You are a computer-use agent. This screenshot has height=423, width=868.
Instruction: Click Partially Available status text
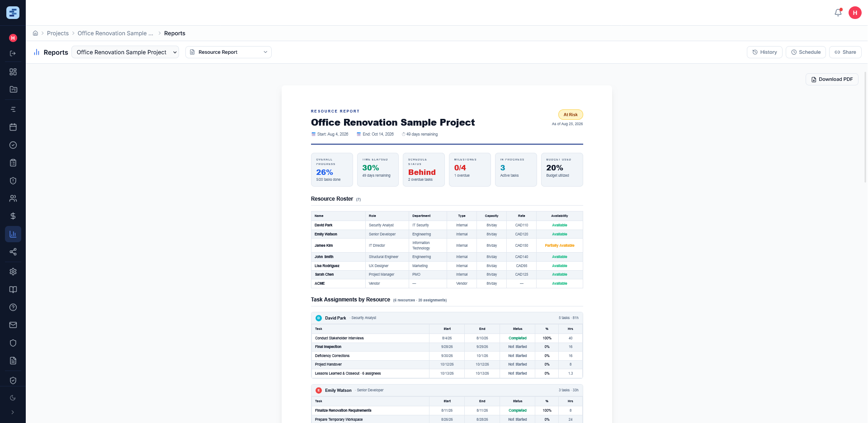click(x=560, y=245)
